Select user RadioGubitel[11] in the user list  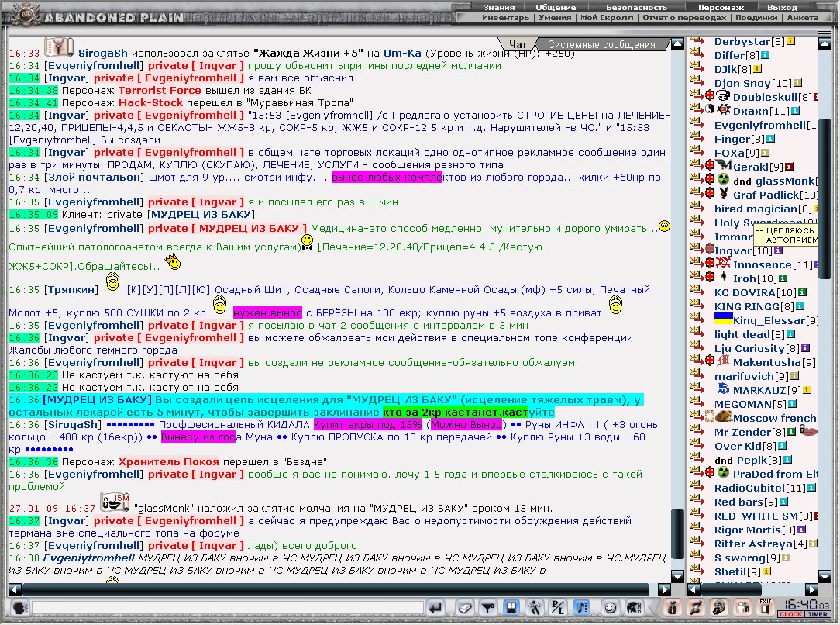point(759,488)
